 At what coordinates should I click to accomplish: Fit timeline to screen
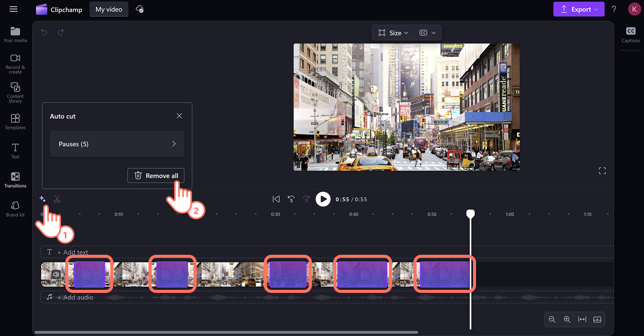(582, 320)
